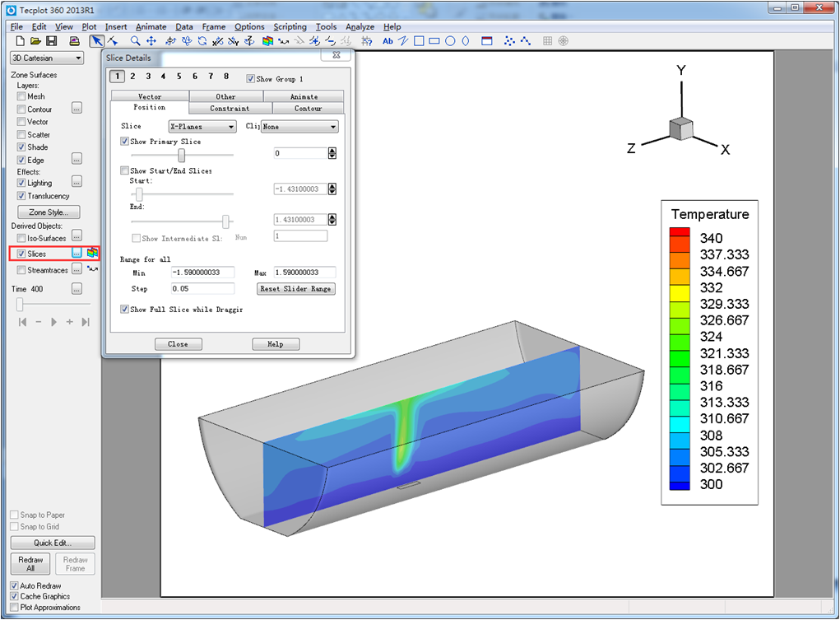Click Close button in Slice Details
The image size is (840, 620).
pyautogui.click(x=178, y=344)
